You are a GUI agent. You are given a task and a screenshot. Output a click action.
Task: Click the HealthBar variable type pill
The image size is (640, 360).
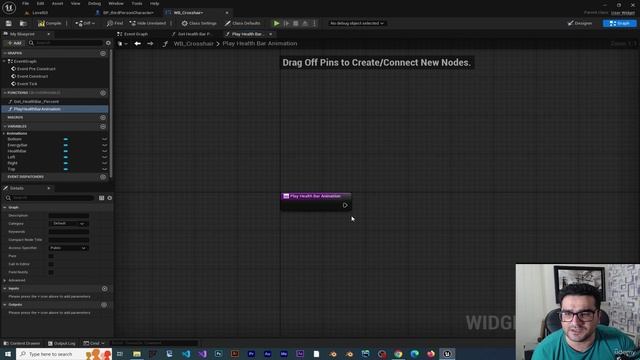66,151
